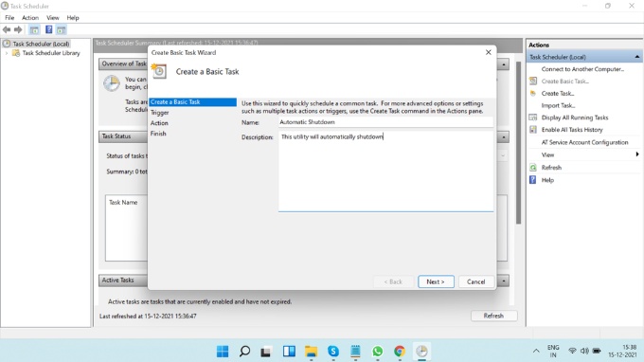
Task: Collapse the Task Status section
Action: 504,137
